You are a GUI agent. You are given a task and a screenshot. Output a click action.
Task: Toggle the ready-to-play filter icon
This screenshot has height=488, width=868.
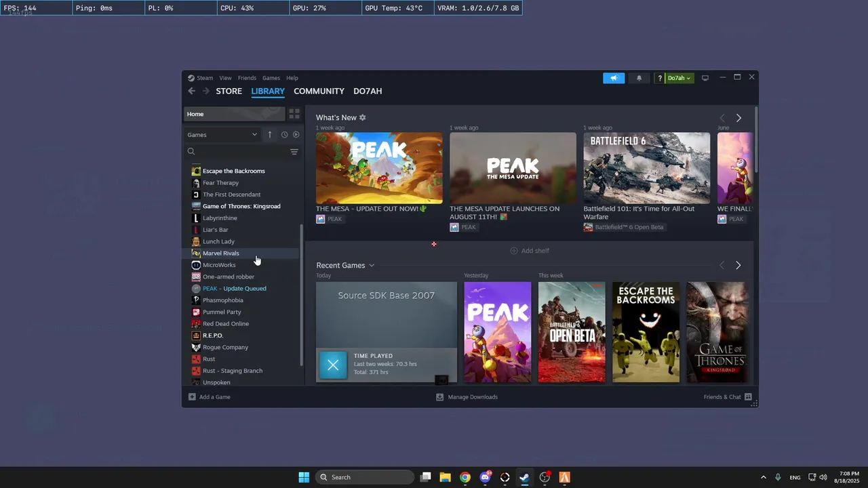click(296, 135)
